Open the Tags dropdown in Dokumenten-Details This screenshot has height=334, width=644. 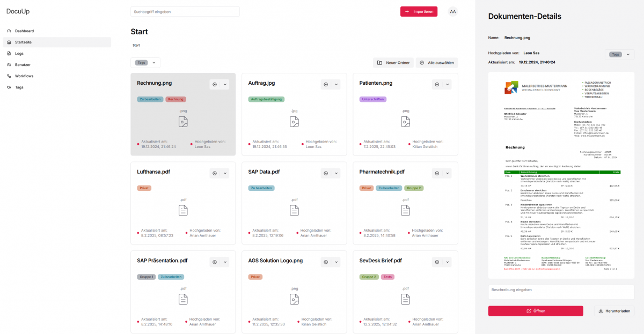coord(620,54)
